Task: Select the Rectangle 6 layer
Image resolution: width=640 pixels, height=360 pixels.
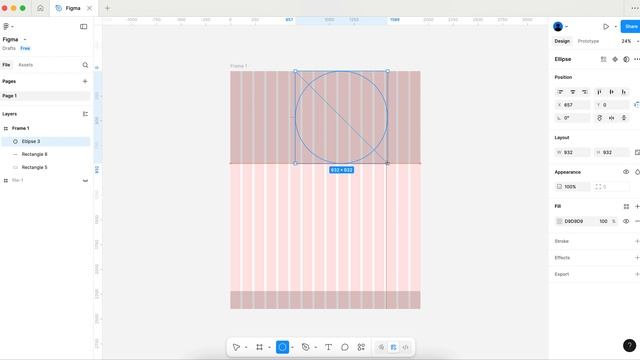Action: click(45, 154)
